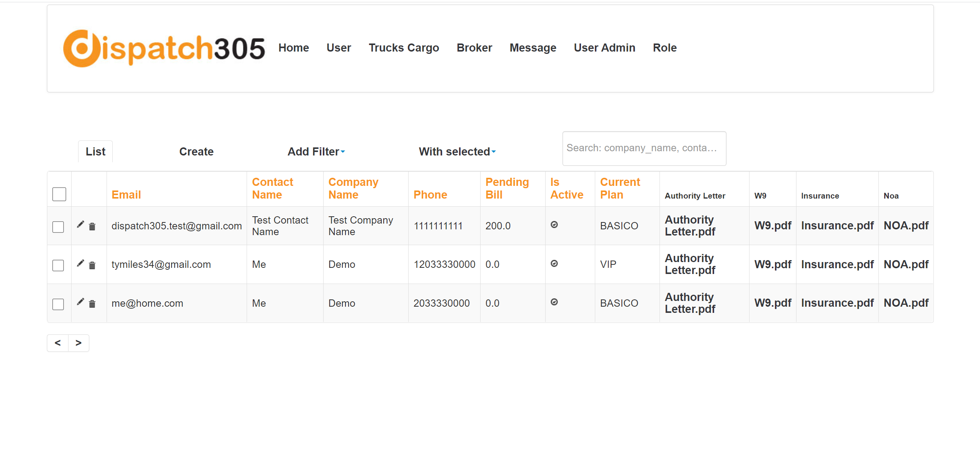Focus the company name search field

(x=644, y=149)
